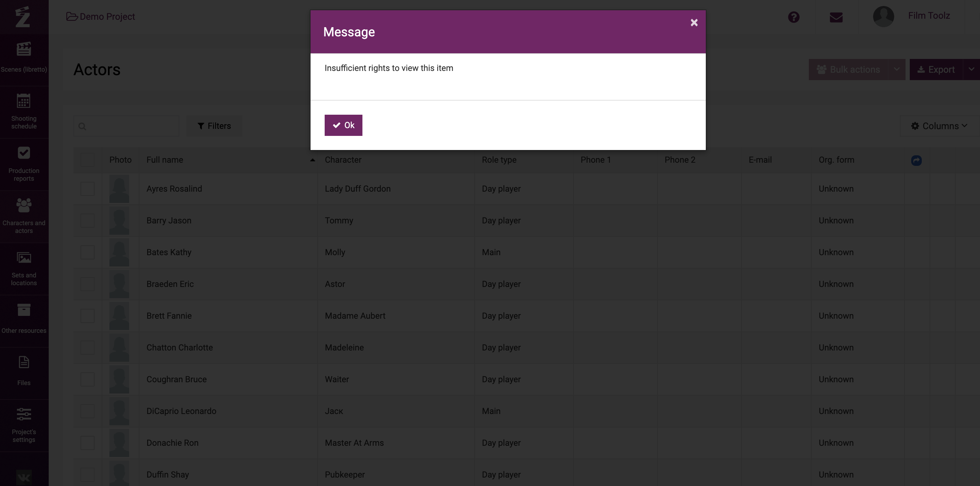Select the character Pubkeeper
This screenshot has width=980, height=486.
tap(344, 475)
